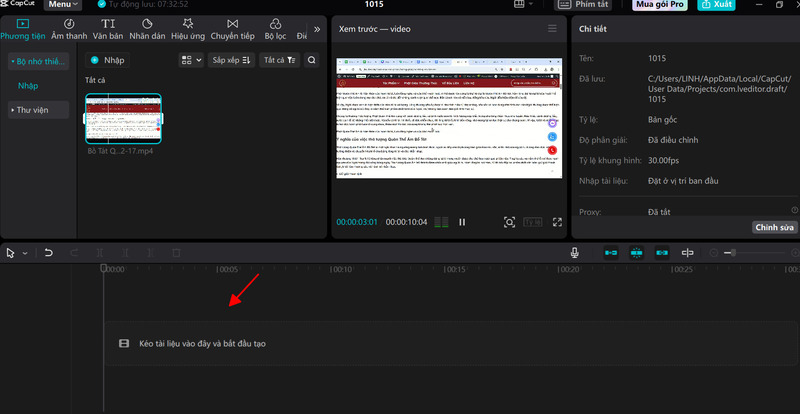The width and height of the screenshot is (800, 414).
Task: Click the undo arrow in timeline toolbar
Action: 47,253
